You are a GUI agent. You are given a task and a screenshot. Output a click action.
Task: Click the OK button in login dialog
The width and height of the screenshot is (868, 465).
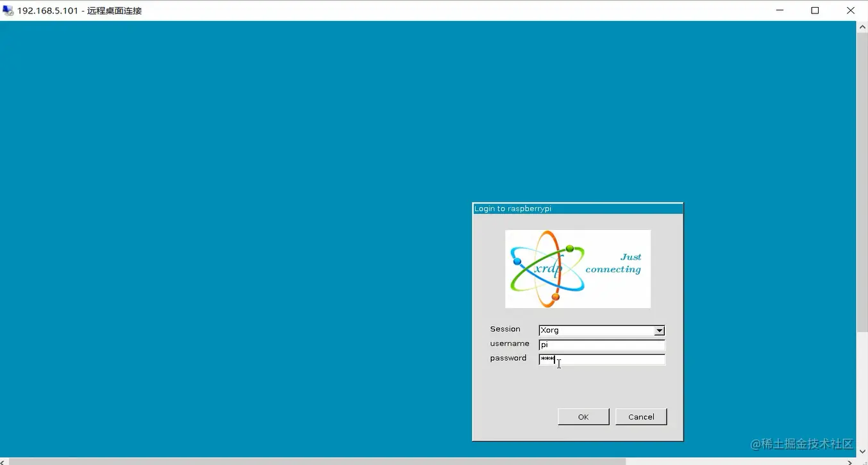tap(583, 417)
